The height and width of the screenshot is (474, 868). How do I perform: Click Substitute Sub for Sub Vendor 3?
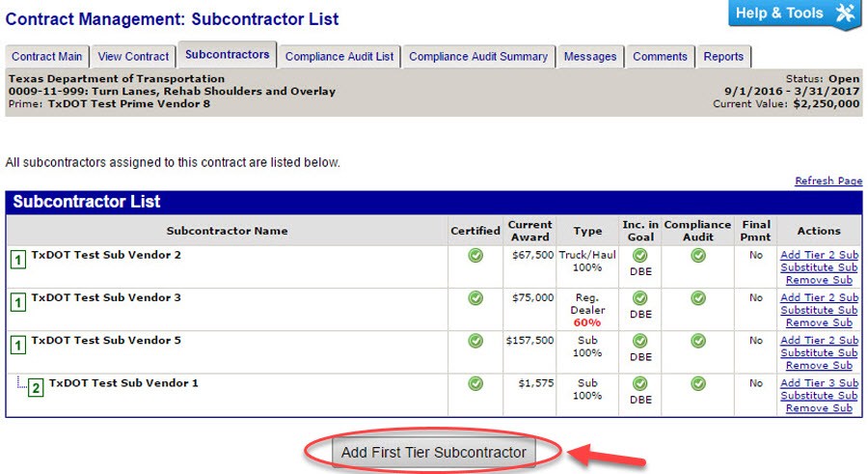pyautogui.click(x=819, y=311)
